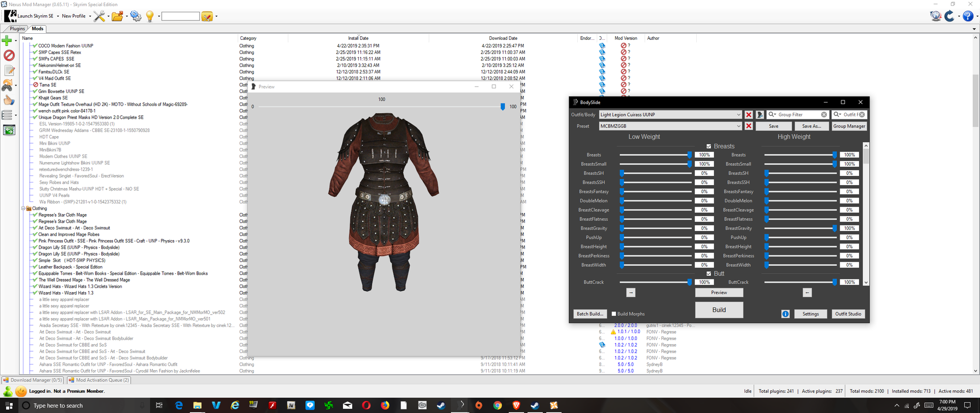Click red X next to Outfit/Body in BodySlide
Screen dimensions: 980x413
click(x=749, y=115)
